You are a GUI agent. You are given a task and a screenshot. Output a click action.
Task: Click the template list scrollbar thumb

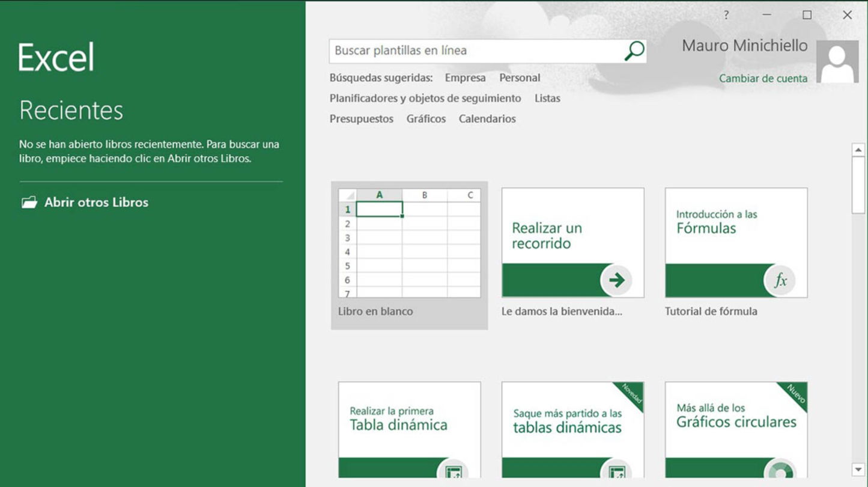pyautogui.click(x=858, y=185)
